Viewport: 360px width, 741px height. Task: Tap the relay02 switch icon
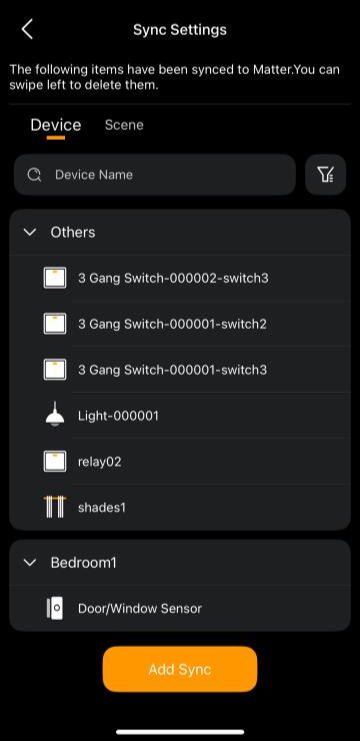(55, 461)
